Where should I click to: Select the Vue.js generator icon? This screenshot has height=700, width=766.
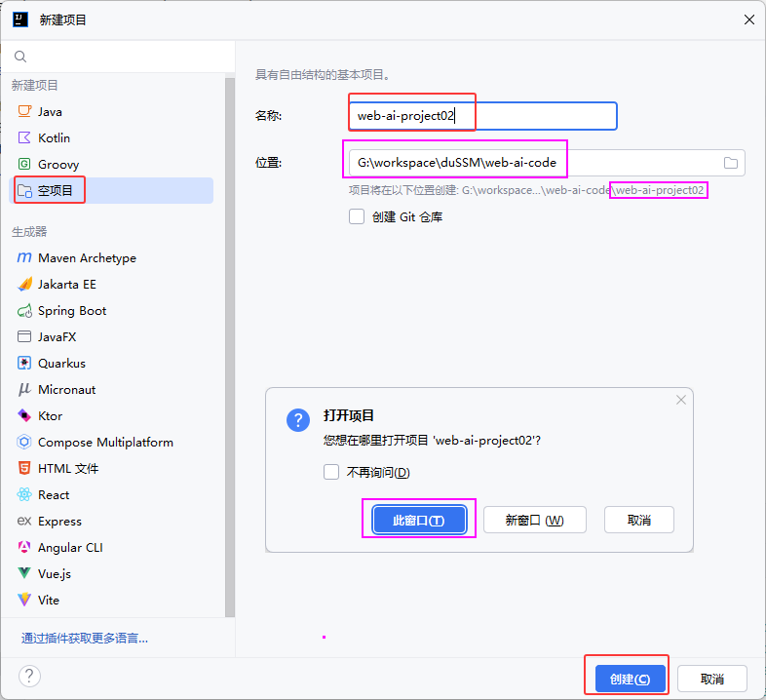tap(24, 574)
